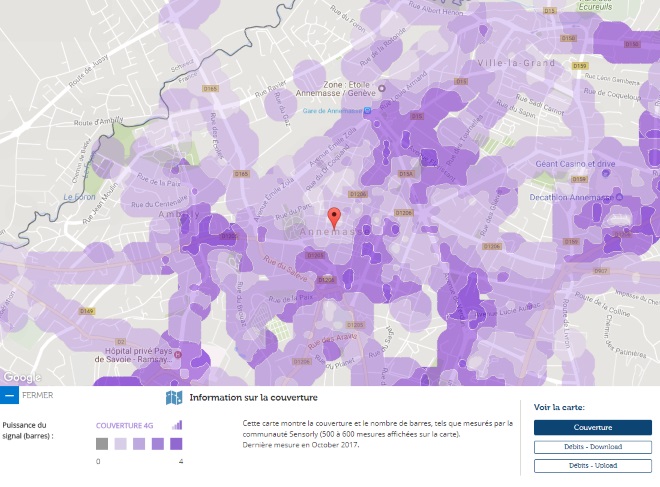Click the Google logo on the map

point(22,377)
